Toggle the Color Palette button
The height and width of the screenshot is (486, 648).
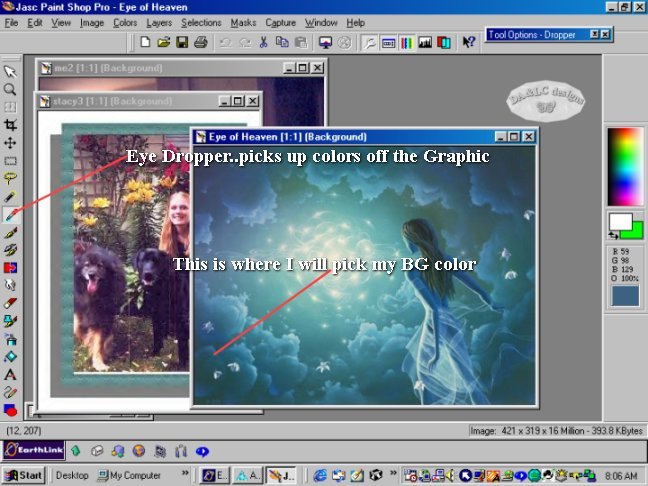[x=407, y=42]
